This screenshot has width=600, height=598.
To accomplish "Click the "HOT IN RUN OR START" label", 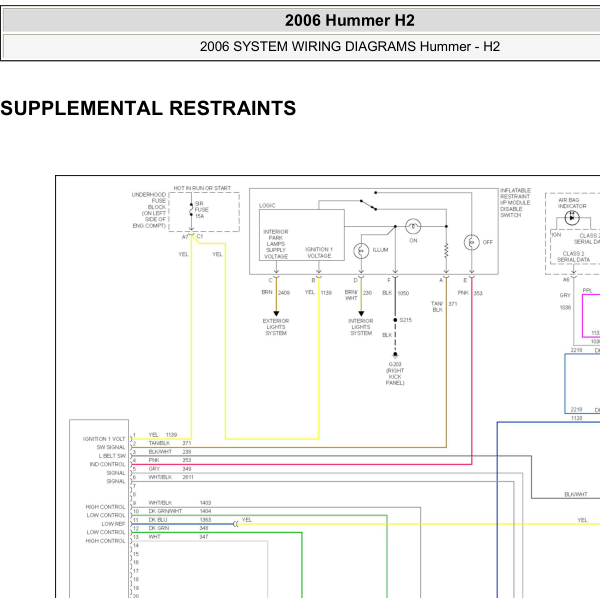I will point(202,188).
